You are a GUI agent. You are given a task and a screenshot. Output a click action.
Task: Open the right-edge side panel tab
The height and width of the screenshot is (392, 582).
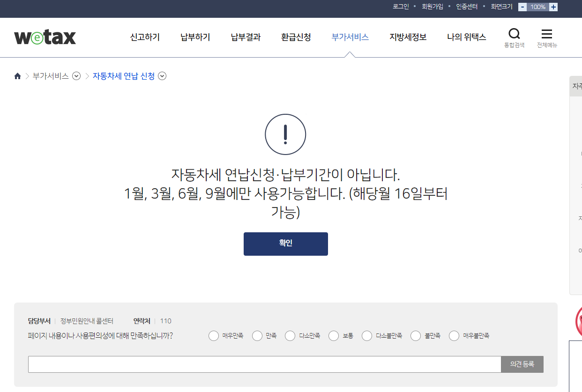(577, 86)
